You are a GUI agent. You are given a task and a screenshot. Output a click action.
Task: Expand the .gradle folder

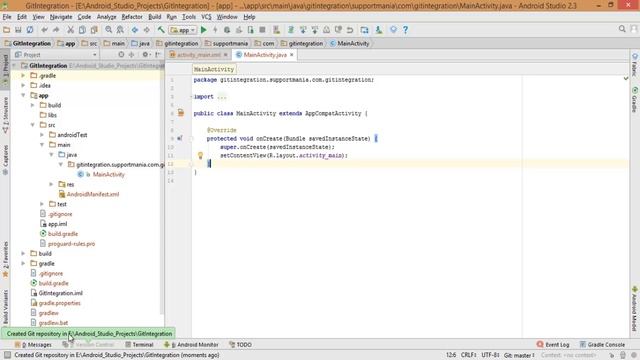[23, 76]
